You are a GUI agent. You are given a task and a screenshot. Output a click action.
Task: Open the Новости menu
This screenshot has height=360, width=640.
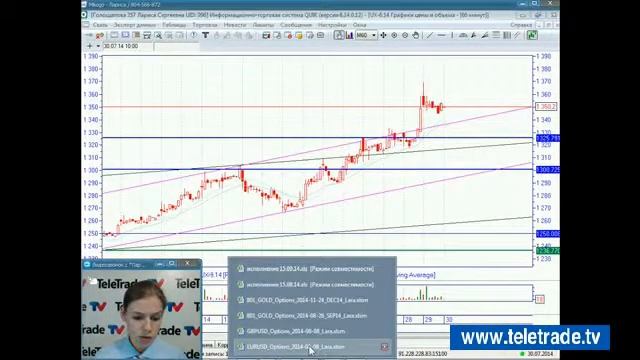[235, 25]
